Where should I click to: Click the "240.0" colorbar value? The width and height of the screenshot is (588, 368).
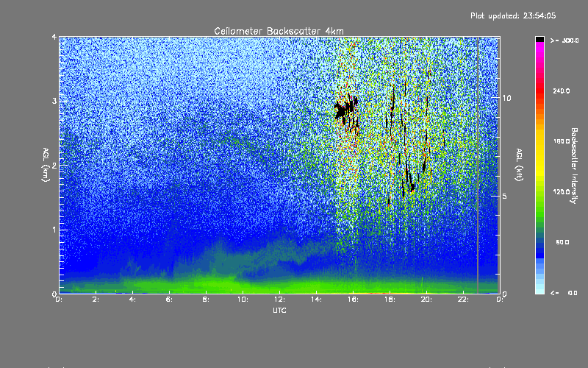point(562,91)
